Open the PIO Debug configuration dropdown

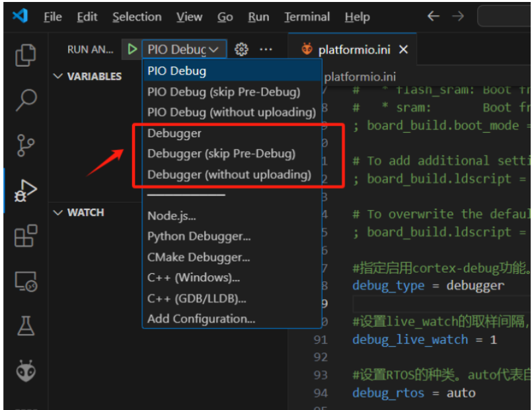pyautogui.click(x=184, y=50)
